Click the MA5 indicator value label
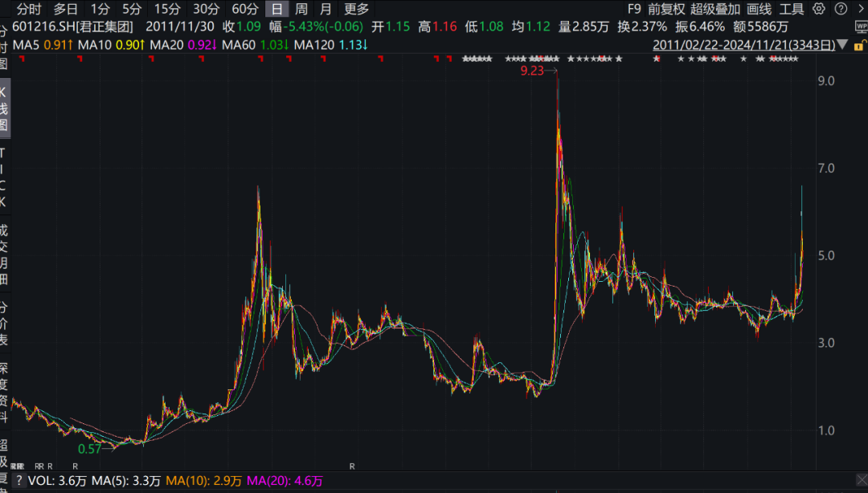Viewport: 868px width, 493px height. [x=44, y=45]
